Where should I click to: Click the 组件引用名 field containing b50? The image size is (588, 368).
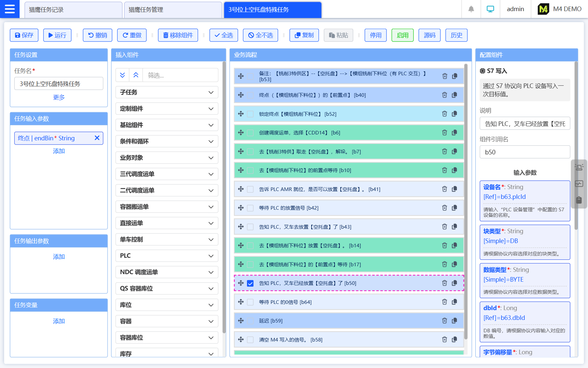525,152
